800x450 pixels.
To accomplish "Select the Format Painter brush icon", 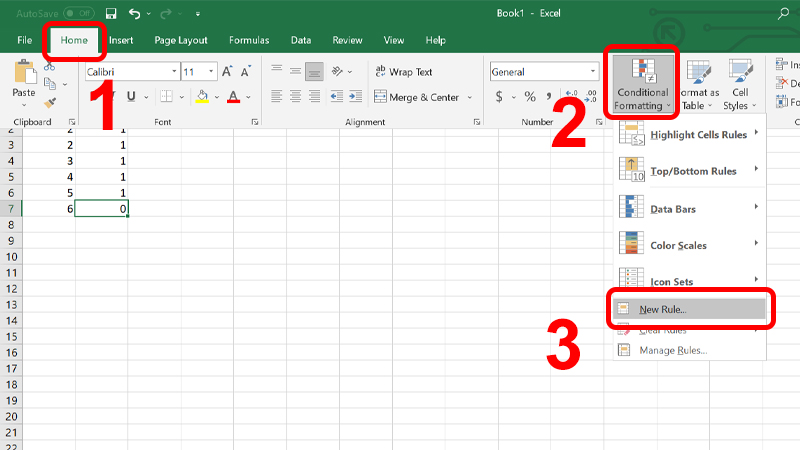I will tap(50, 103).
